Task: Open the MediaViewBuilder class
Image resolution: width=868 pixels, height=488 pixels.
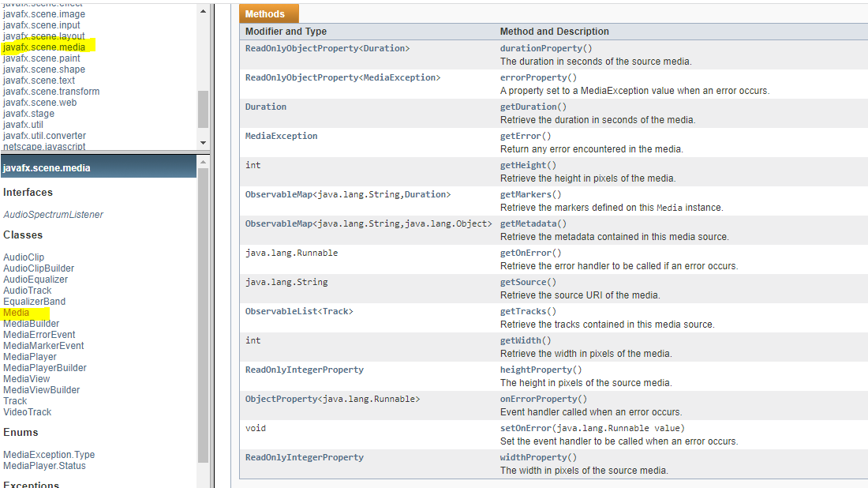Action: click(42, 390)
